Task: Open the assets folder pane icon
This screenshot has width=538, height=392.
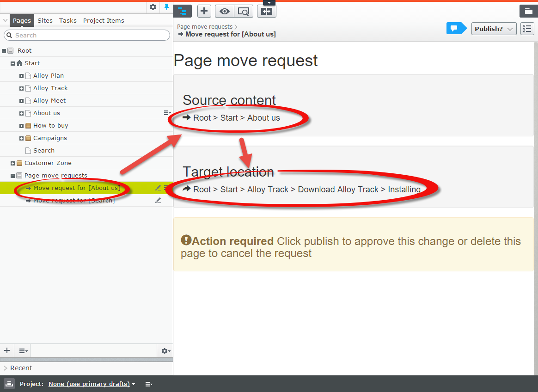Action: (x=529, y=12)
